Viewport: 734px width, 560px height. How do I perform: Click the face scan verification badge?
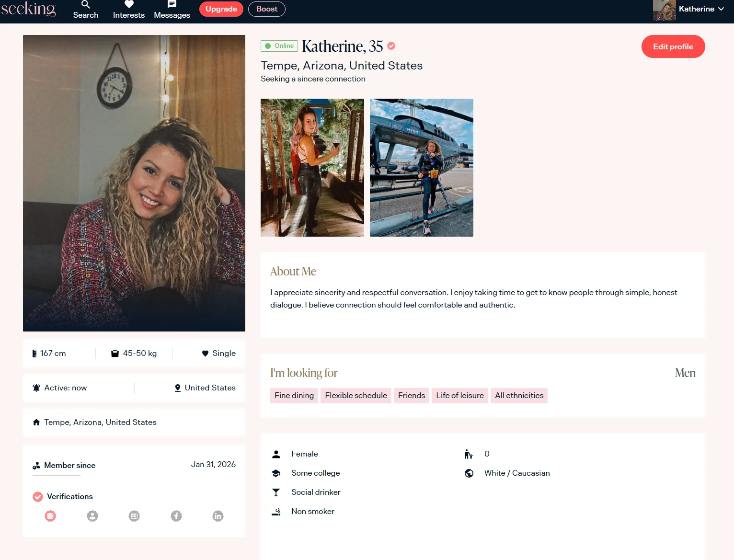(x=50, y=516)
